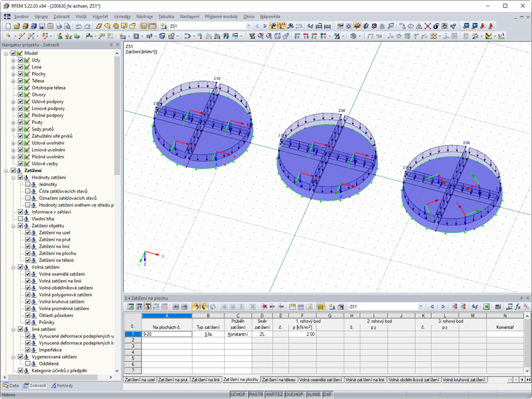This screenshot has width=532, height=399.
Task: Enable the Oddělené checkbox
Action: [28, 364]
